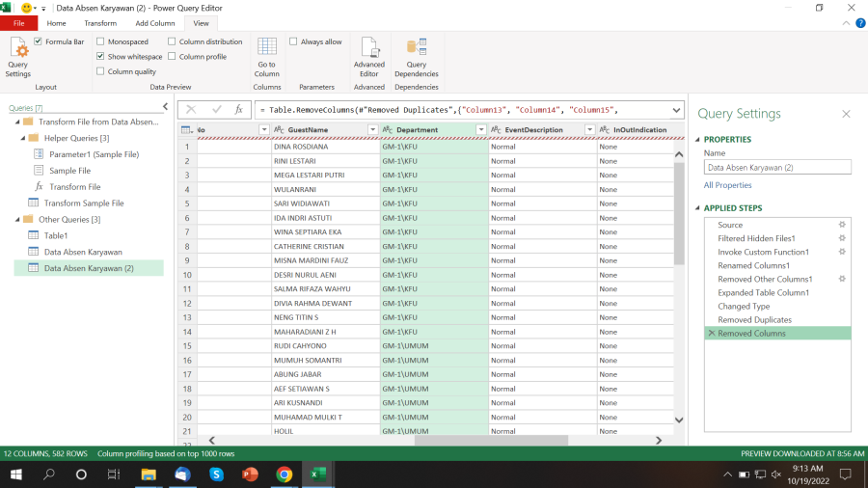This screenshot has height=488, width=868.
Task: Click the fx add step icon
Action: [x=238, y=110]
